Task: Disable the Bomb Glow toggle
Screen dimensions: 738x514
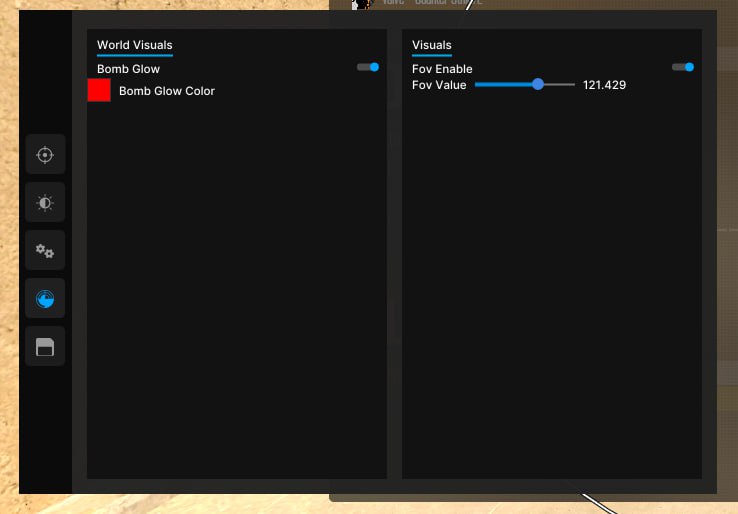Action: click(x=368, y=67)
